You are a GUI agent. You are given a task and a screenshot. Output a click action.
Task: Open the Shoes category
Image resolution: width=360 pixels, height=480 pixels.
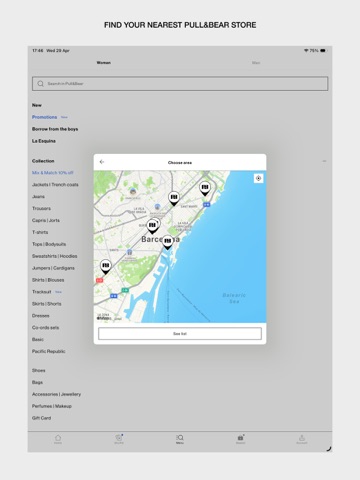39,370
